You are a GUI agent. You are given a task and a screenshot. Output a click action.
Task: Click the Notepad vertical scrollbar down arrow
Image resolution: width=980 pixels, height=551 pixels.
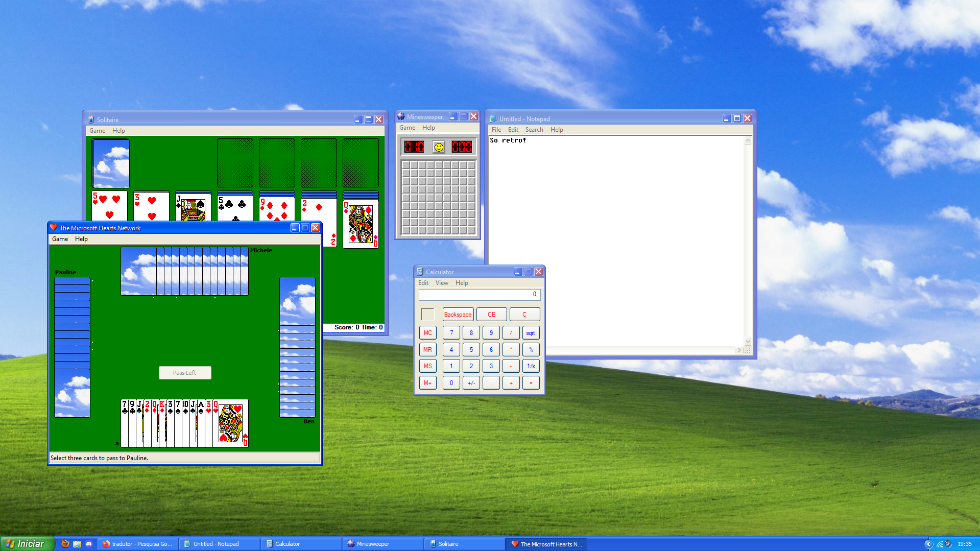pyautogui.click(x=748, y=341)
